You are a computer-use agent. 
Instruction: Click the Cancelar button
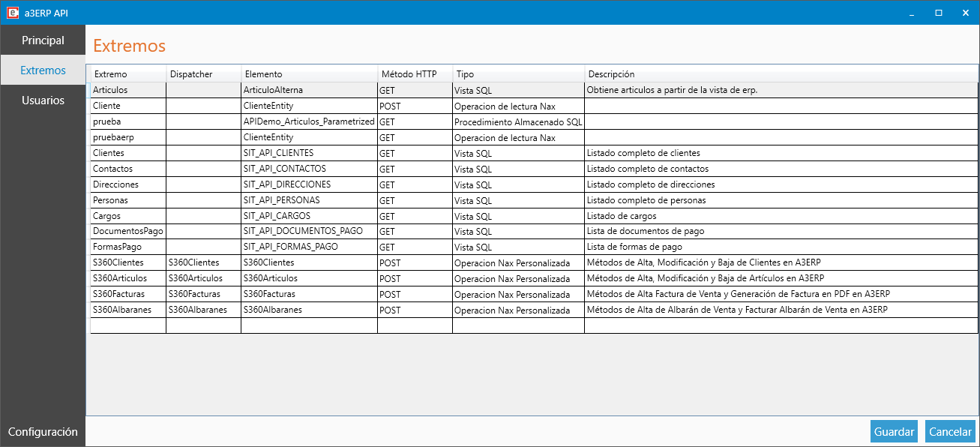[950, 431]
